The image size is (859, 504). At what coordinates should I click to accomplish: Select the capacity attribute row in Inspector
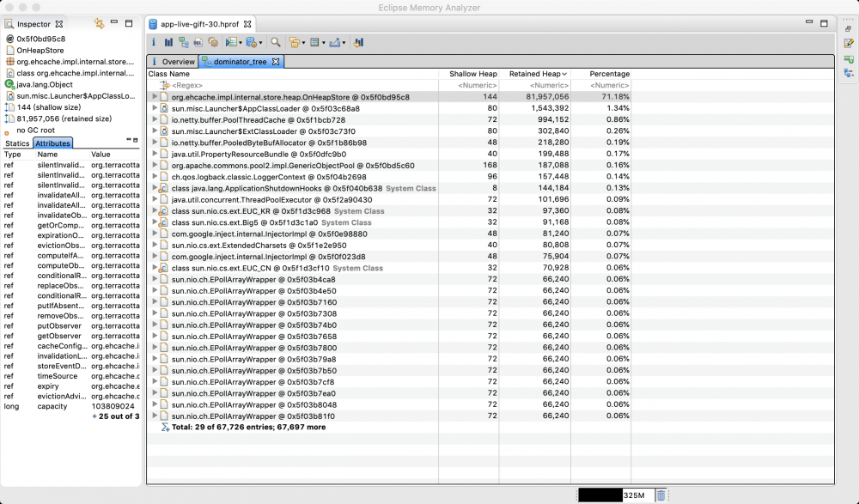coord(71,406)
